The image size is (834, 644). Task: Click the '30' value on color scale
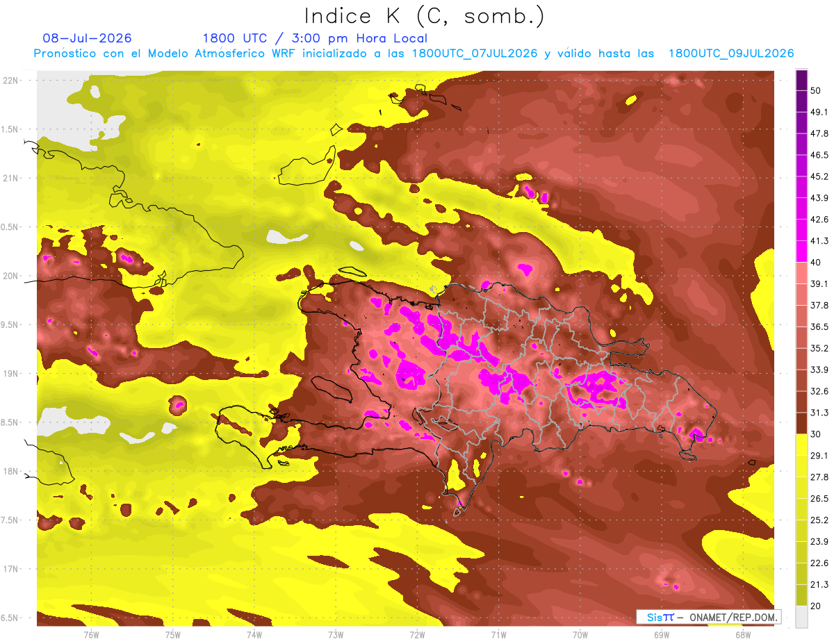click(816, 434)
